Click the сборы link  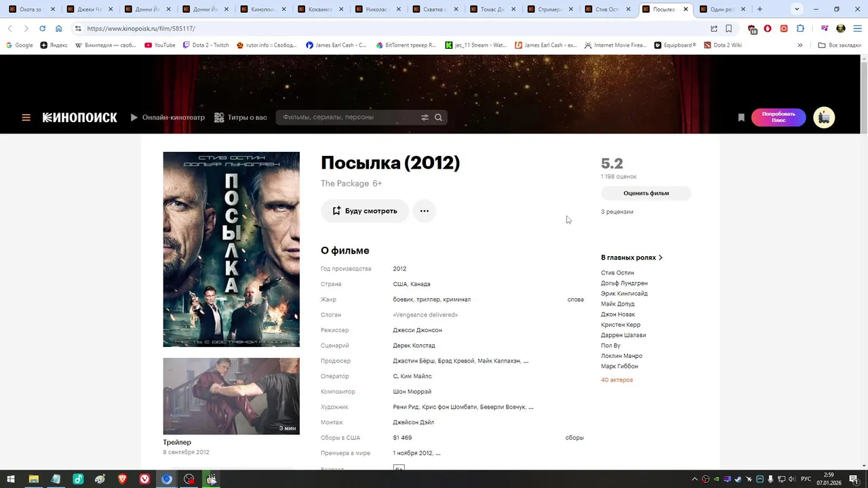point(574,438)
